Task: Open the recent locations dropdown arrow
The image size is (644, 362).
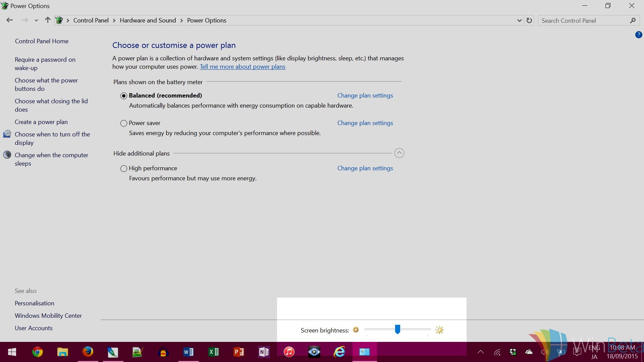Action: pyautogui.click(x=36, y=20)
